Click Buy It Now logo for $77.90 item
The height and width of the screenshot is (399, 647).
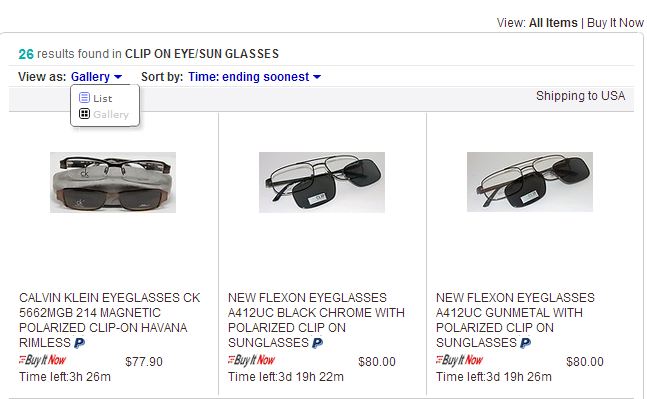click(43, 360)
